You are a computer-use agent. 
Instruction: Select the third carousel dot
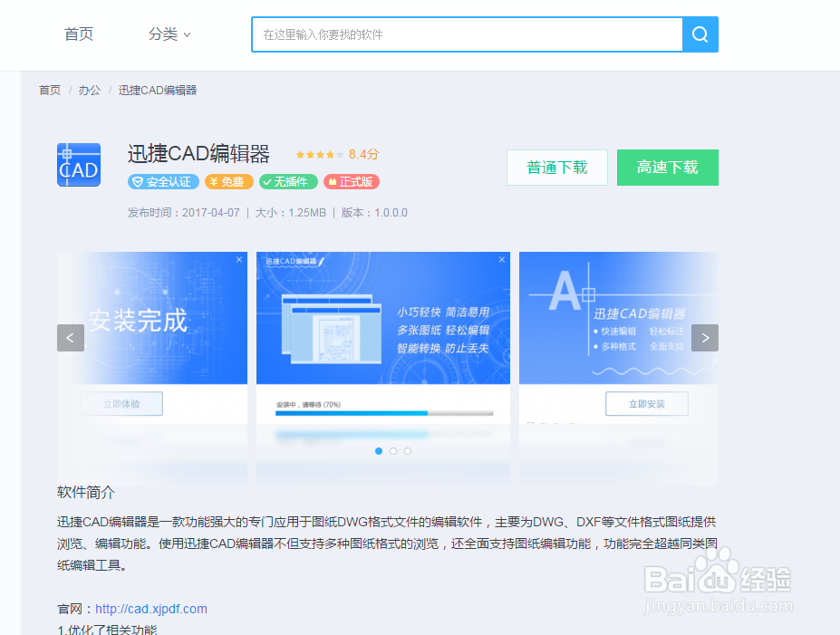tap(408, 451)
